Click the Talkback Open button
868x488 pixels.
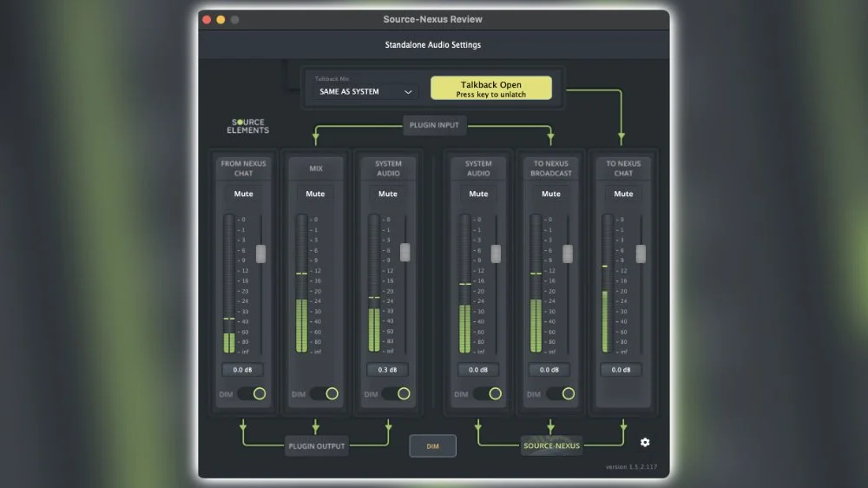pyautogui.click(x=491, y=88)
